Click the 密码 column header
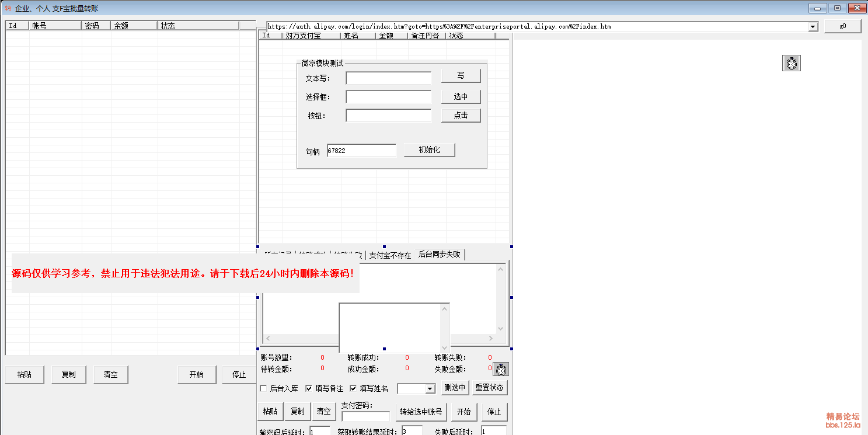The height and width of the screenshot is (435, 868). pyautogui.click(x=96, y=26)
